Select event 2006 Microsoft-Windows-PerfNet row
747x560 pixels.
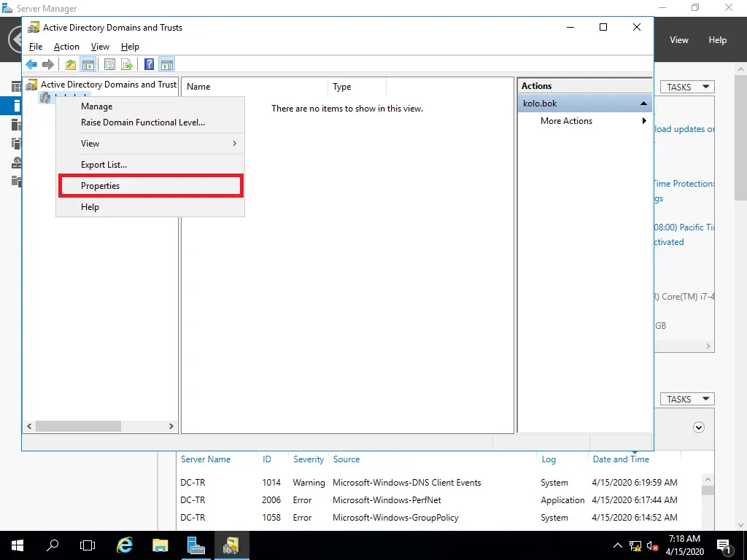[438, 500]
